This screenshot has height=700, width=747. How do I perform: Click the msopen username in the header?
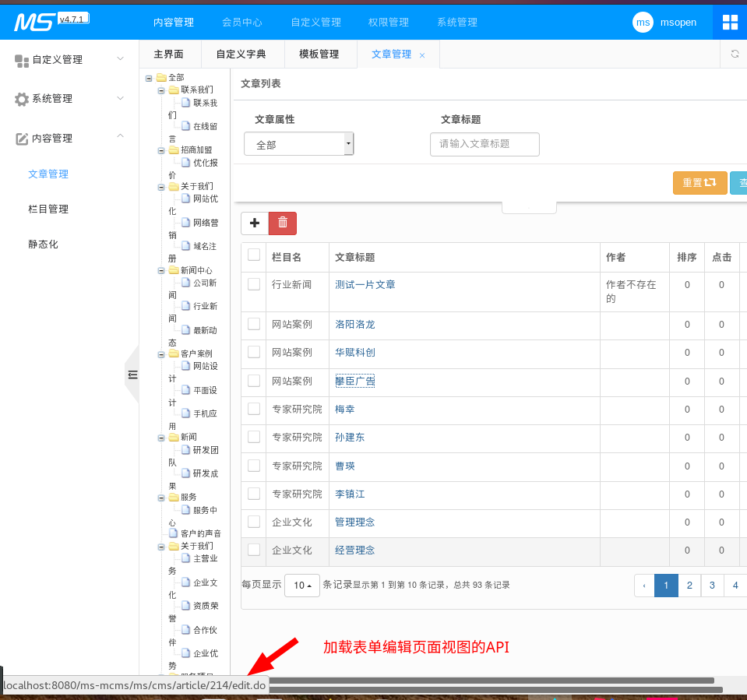coord(678,23)
